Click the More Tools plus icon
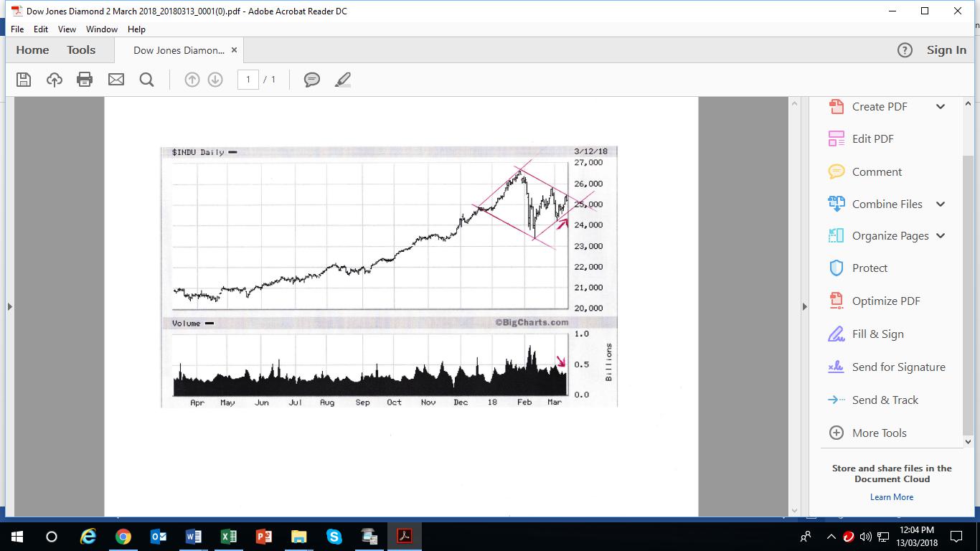 click(x=837, y=433)
